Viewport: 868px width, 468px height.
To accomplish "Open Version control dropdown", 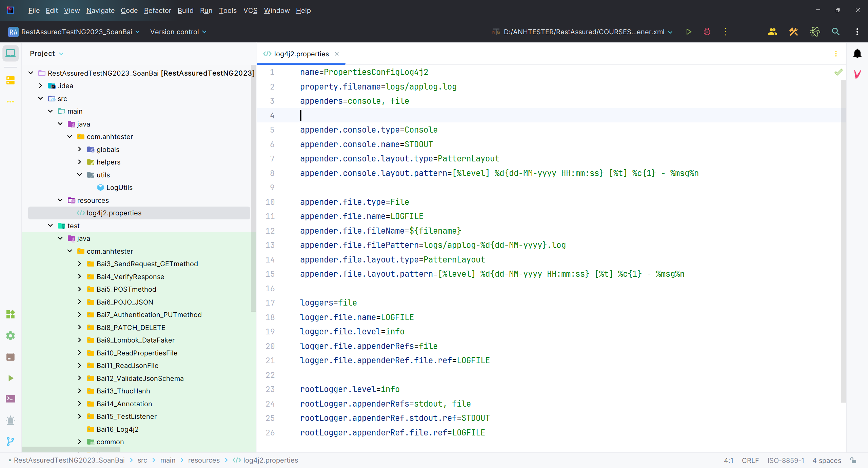I will [178, 32].
